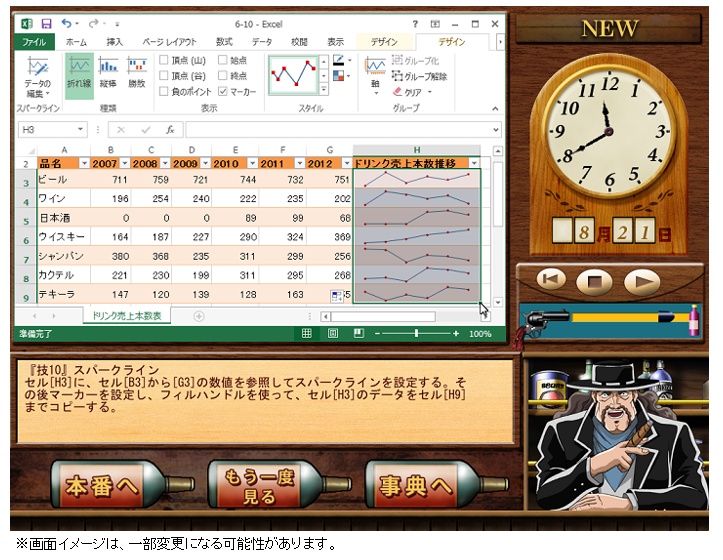Select the 折れ線 (Line) sparkline type
Screen dimensions: 723x560
[x=80, y=72]
